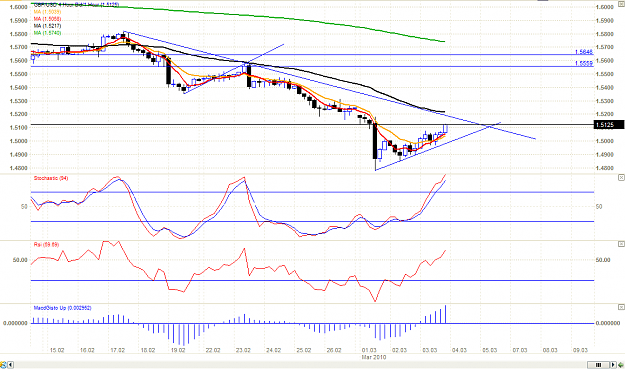Click the Stochastic (94) indicator label
The width and height of the screenshot is (625, 369).
51,178
